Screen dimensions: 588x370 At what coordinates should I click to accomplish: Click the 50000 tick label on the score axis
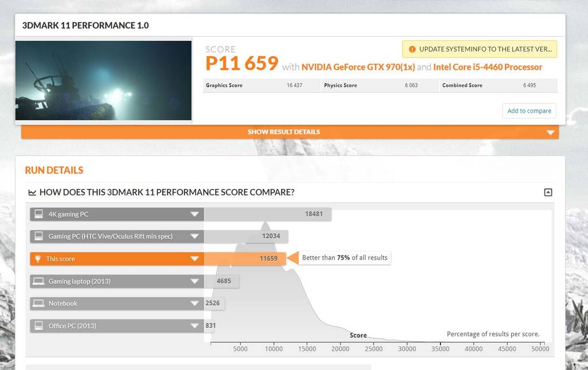540,349
